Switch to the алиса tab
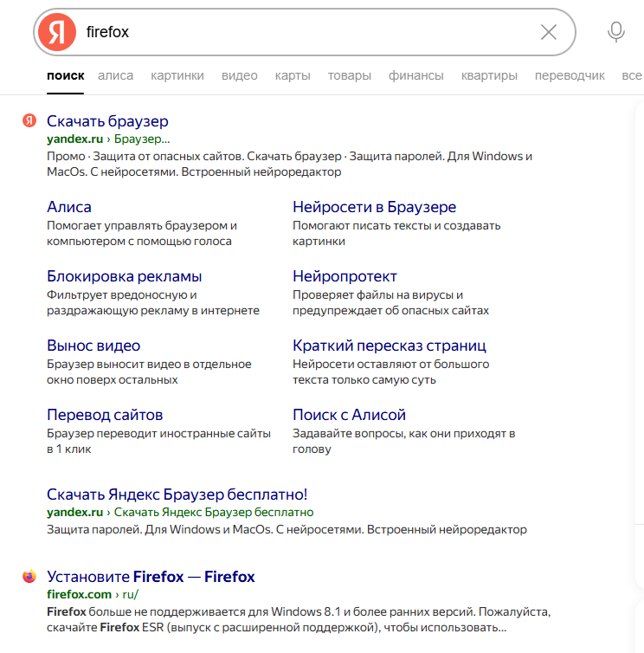The height and width of the screenshot is (653, 644). click(x=116, y=75)
